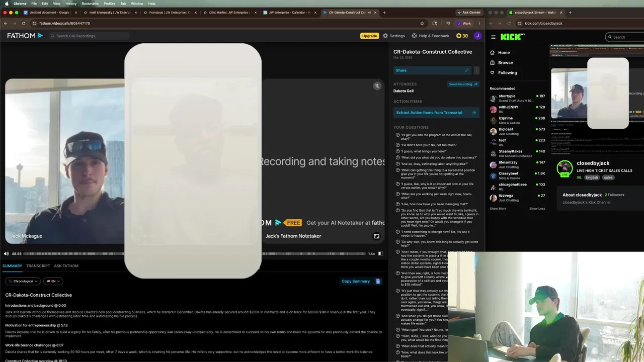Click the Kick Search box
This screenshot has width=644, height=362.
click(625, 37)
